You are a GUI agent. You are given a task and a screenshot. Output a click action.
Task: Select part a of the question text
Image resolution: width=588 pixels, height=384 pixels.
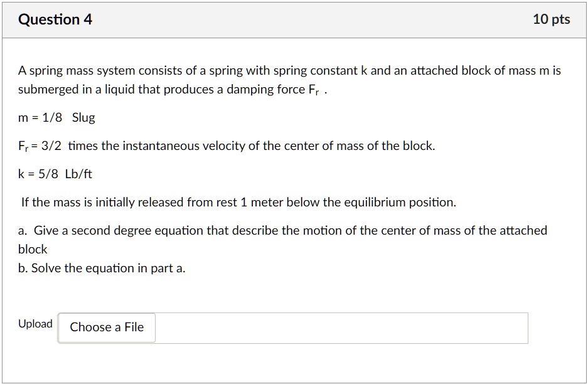pyautogui.click(x=282, y=230)
